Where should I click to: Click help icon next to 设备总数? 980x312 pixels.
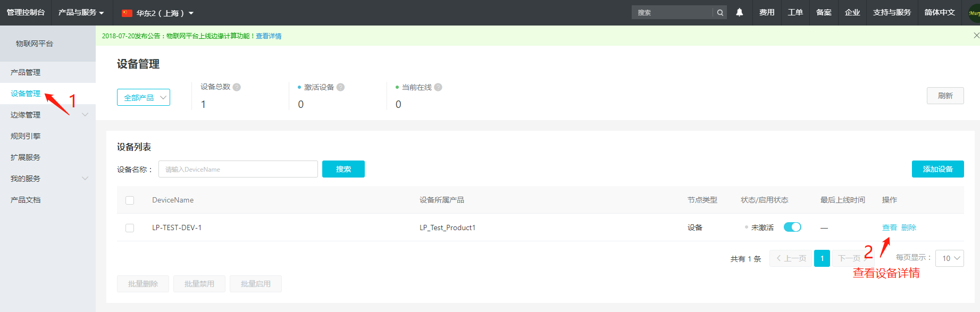point(237,87)
